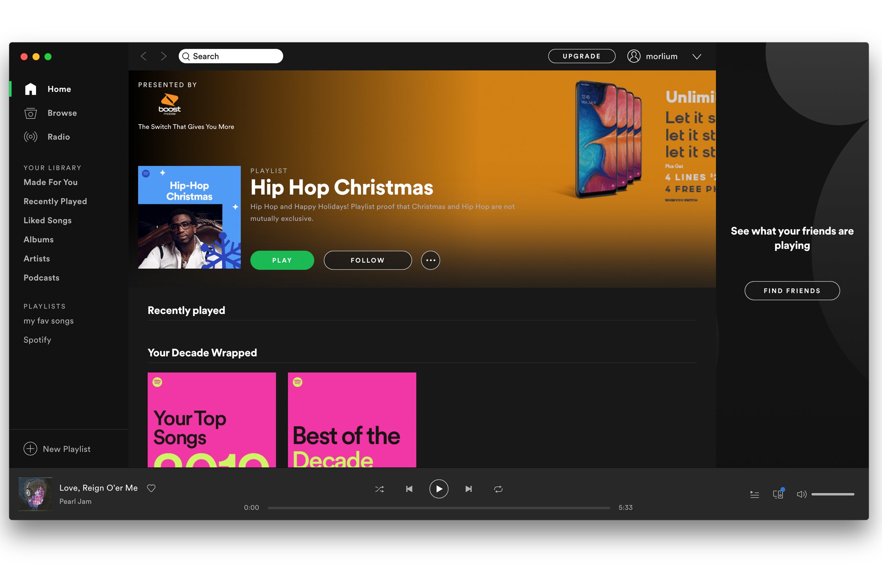The height and width of the screenshot is (588, 882).
Task: Click the more options ellipsis on playlist
Action: coord(430,259)
